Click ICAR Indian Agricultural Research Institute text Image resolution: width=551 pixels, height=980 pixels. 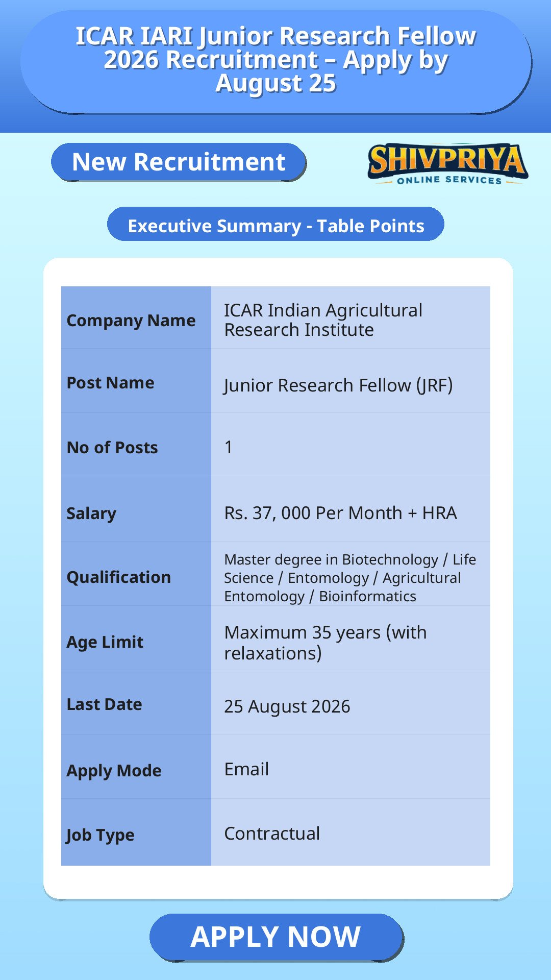[323, 320]
